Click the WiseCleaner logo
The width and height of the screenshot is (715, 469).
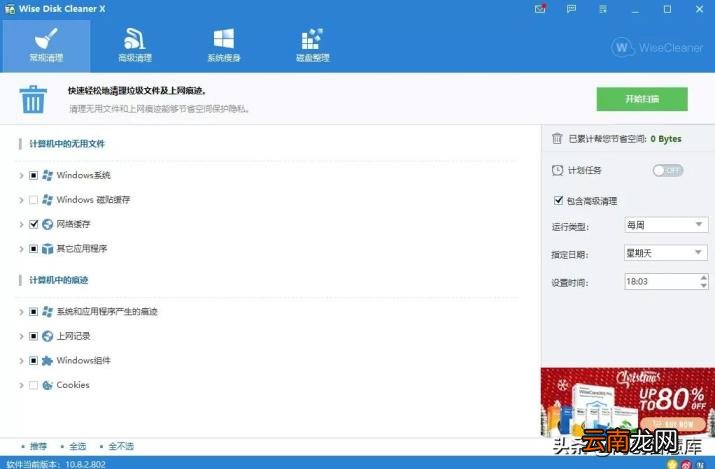(x=657, y=47)
